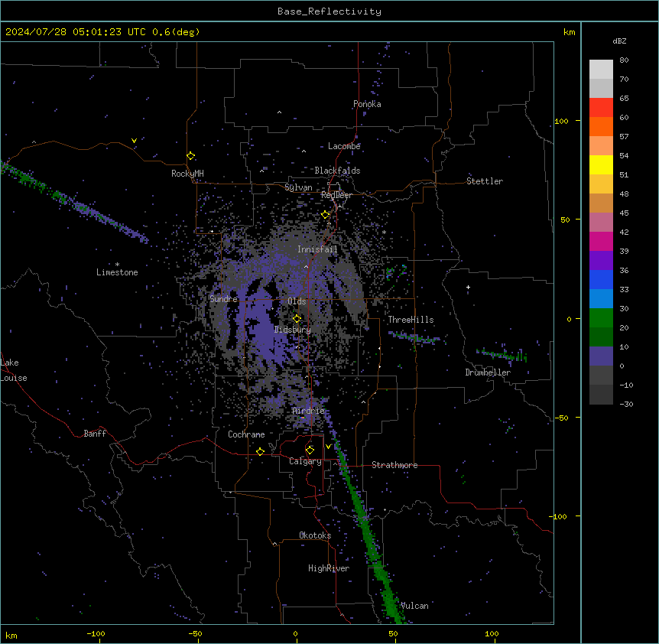Click the Sylvan label on the map
The image size is (659, 644).
pyautogui.click(x=298, y=187)
